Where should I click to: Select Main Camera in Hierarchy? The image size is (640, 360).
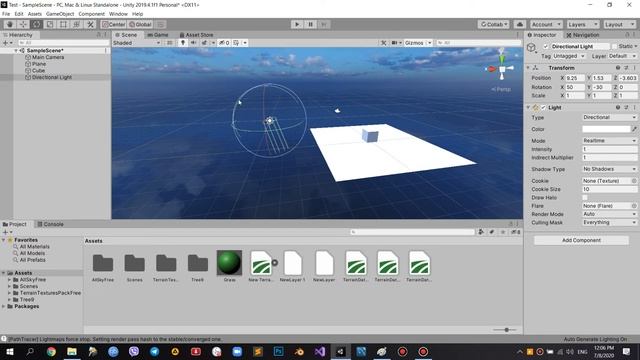(48, 57)
